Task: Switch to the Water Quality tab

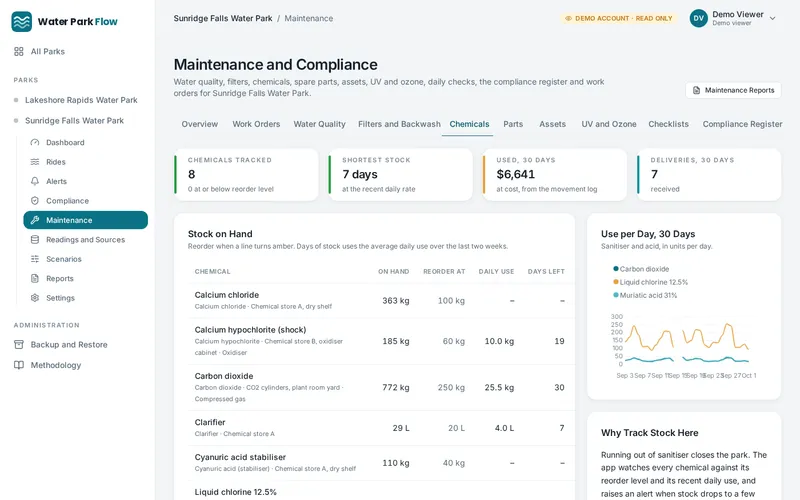Action: [319, 124]
